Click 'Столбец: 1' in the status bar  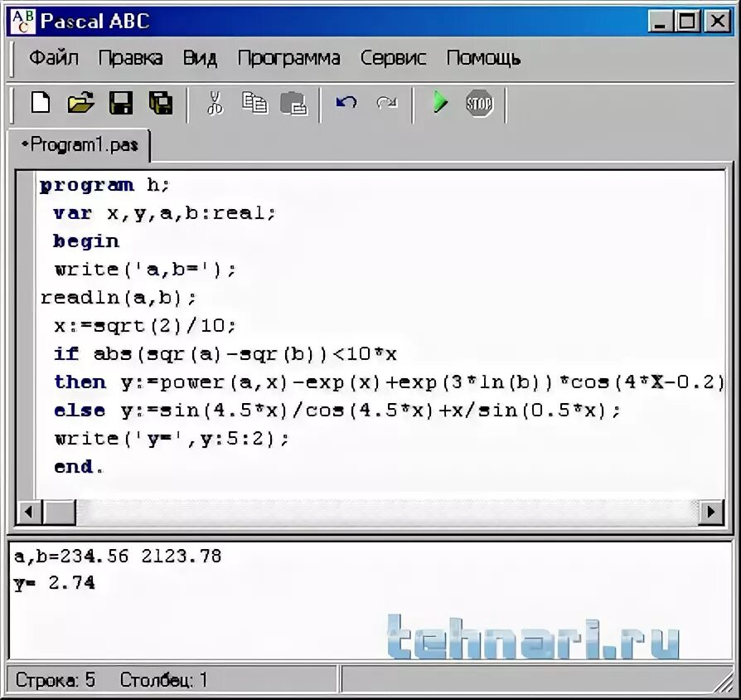click(163, 680)
